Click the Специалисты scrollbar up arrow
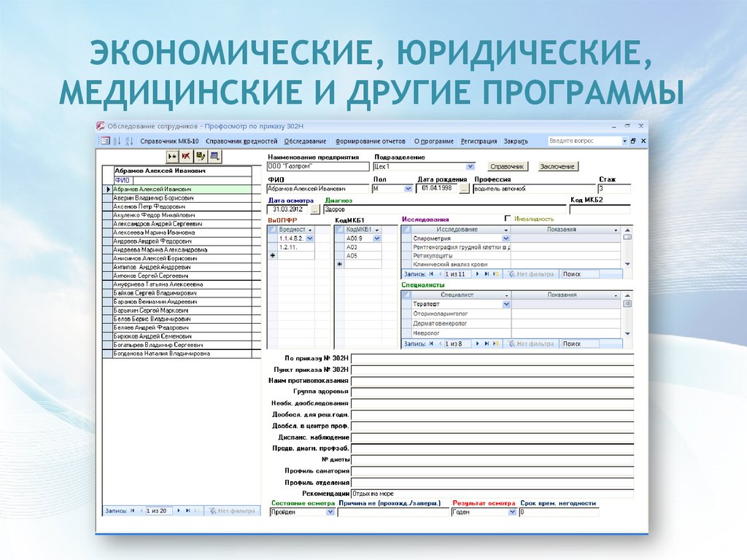747x560 pixels. [627, 296]
